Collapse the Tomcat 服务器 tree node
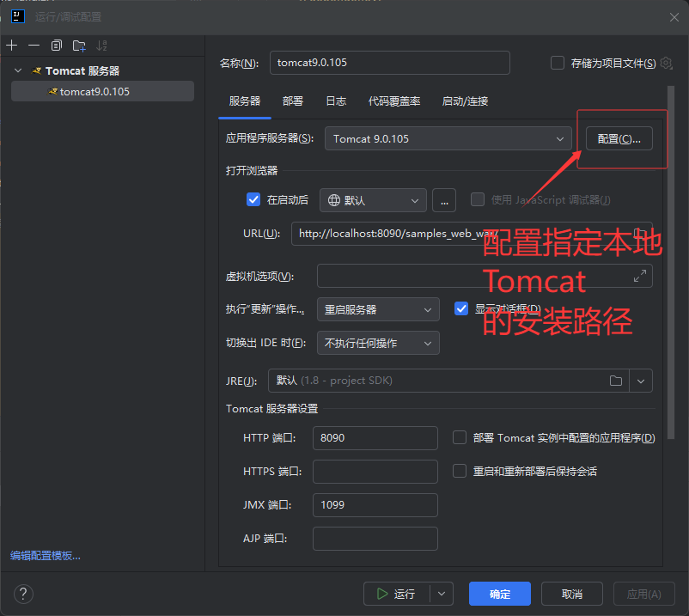 pos(18,70)
